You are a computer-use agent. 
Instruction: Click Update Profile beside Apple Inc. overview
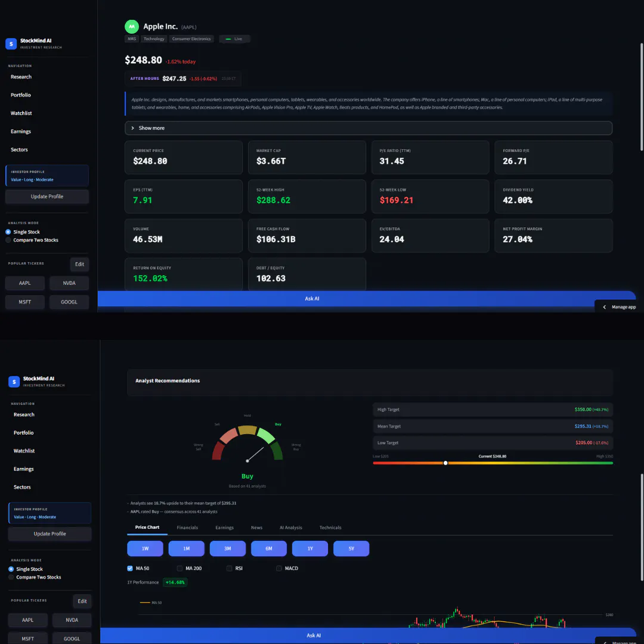(47, 197)
